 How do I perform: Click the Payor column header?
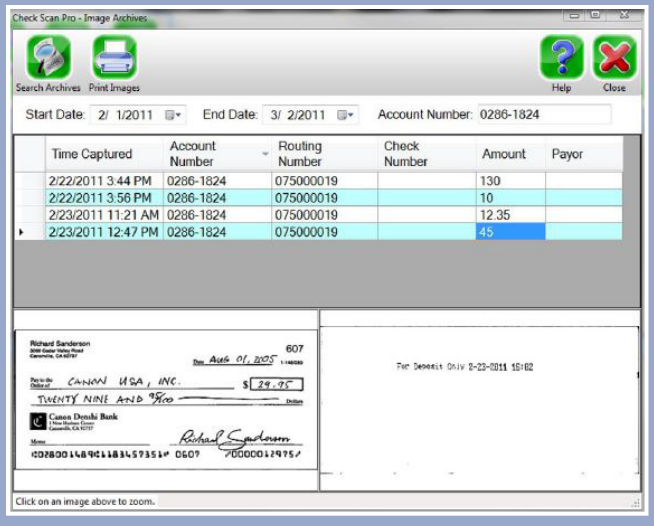click(x=567, y=154)
